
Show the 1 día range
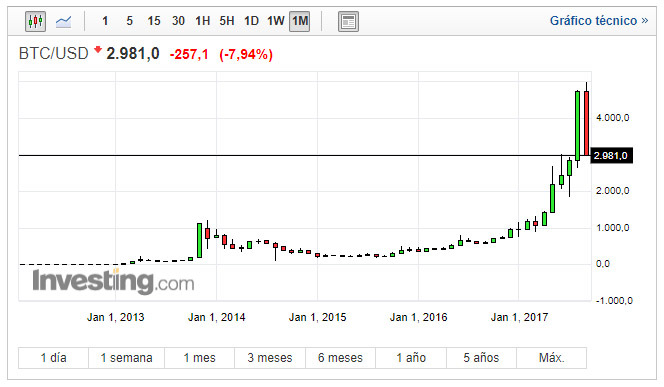click(53, 358)
